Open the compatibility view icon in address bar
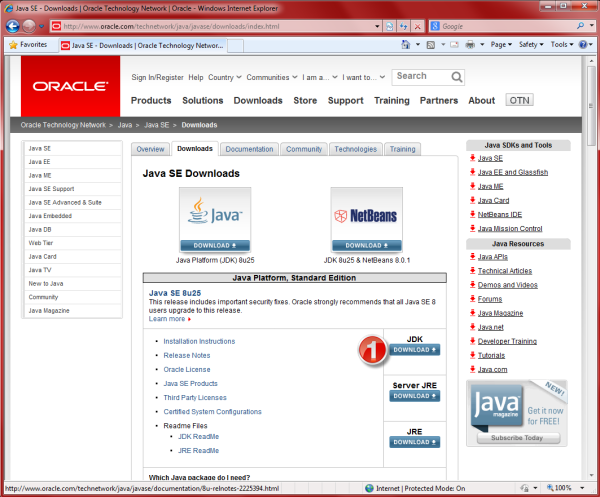The width and height of the screenshot is (600, 497). [x=390, y=26]
